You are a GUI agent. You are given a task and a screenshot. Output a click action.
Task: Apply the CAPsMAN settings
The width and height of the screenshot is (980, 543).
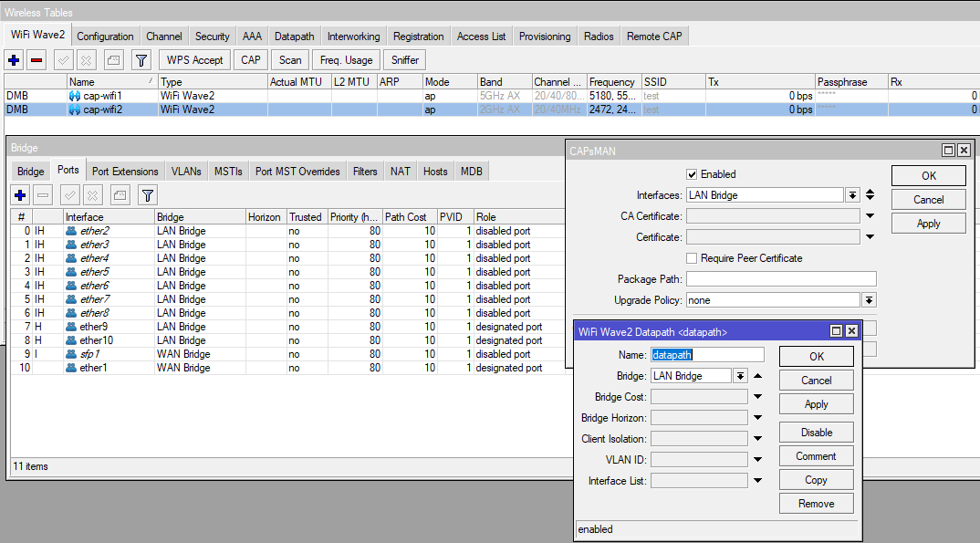point(928,222)
